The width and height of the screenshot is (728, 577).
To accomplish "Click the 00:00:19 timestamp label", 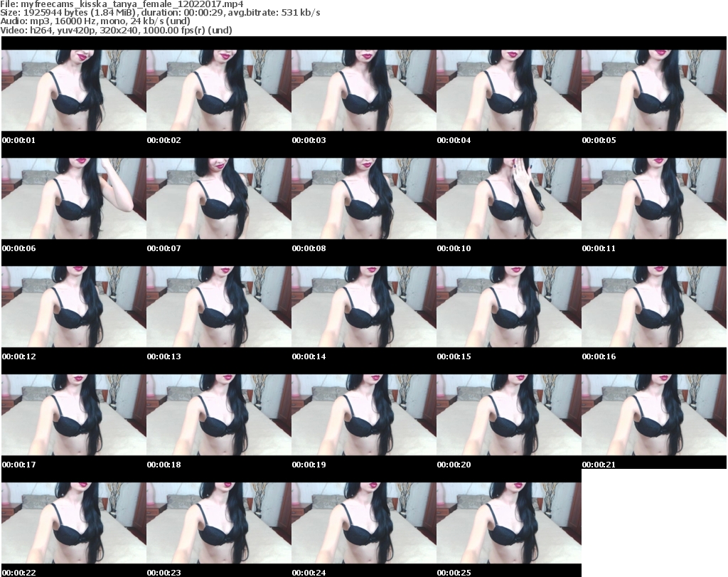I will (x=309, y=465).
